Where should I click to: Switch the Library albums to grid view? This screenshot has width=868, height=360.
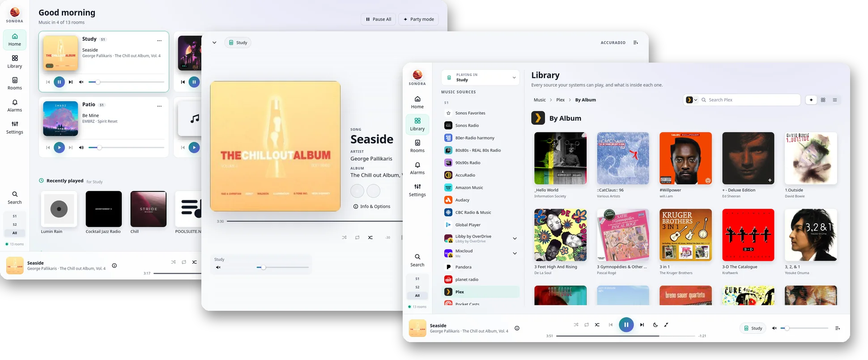coord(823,100)
